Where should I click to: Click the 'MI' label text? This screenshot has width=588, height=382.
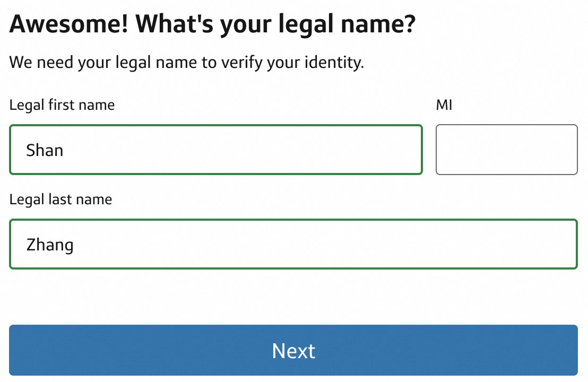[x=444, y=105]
